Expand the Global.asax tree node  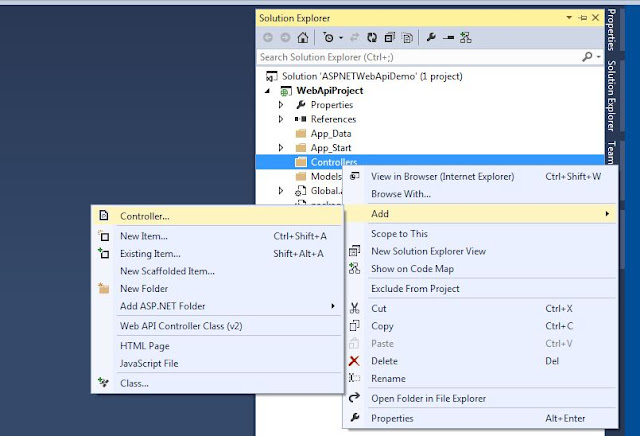(281, 191)
